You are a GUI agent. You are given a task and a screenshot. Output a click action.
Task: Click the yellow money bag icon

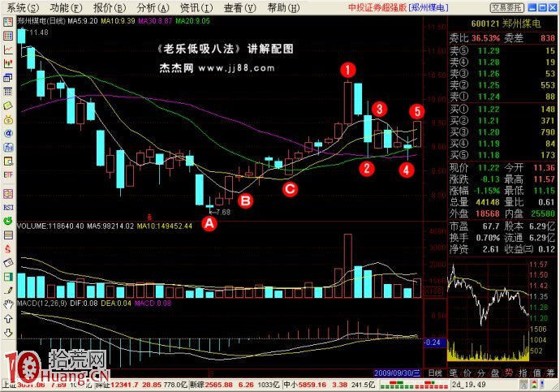pos(8,119)
